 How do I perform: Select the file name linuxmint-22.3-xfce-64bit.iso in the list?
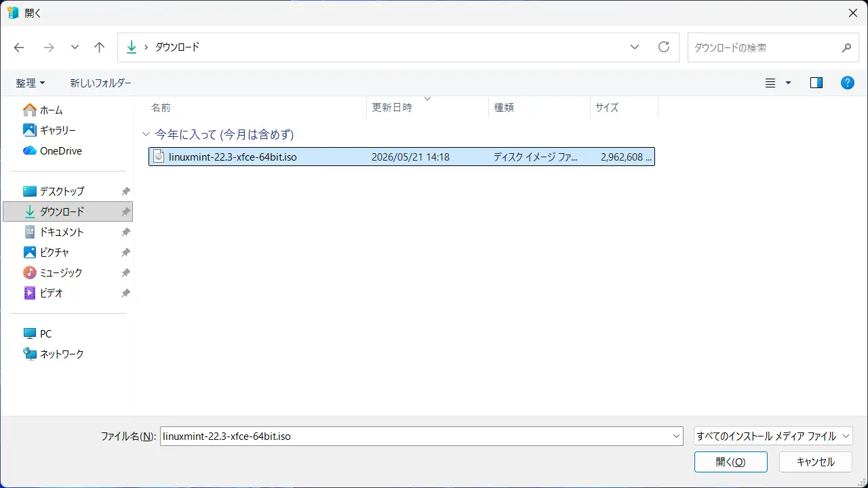tap(233, 157)
